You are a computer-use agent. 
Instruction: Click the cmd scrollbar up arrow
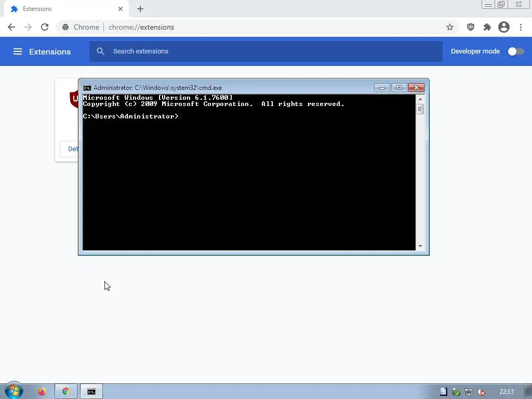click(420, 99)
